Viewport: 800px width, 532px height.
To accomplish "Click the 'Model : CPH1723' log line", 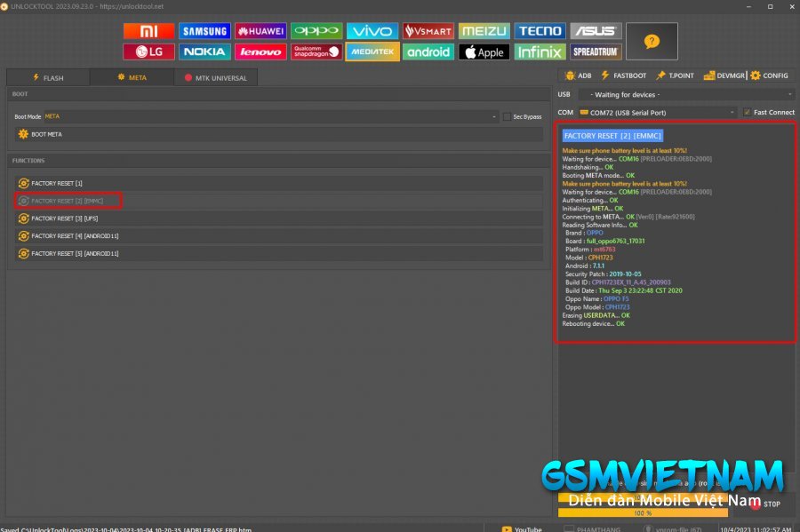I will 588,258.
